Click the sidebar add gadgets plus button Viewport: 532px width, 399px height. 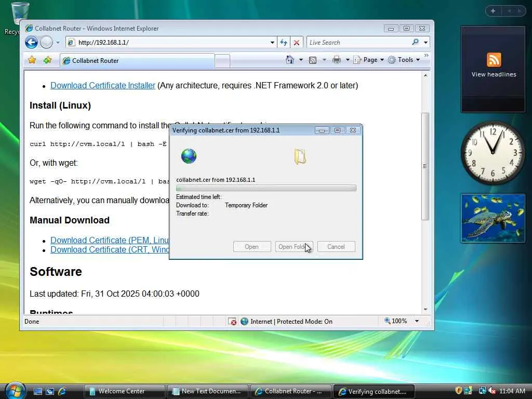[493, 11]
